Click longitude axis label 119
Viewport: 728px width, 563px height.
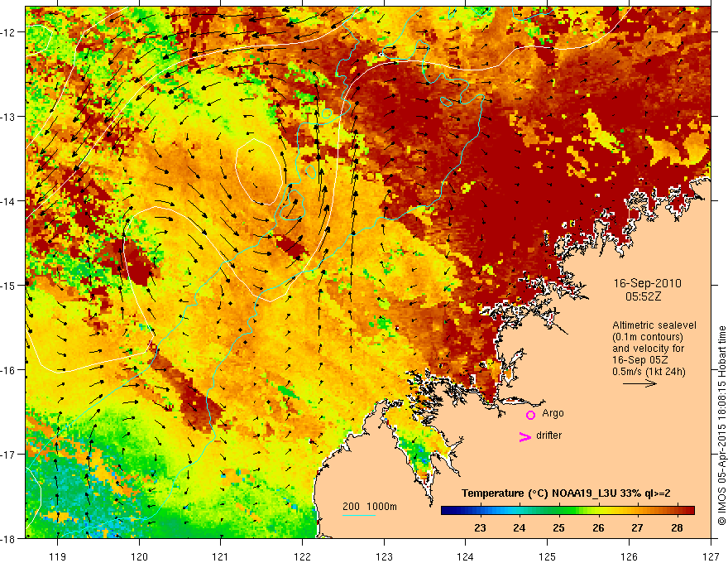pos(58,556)
